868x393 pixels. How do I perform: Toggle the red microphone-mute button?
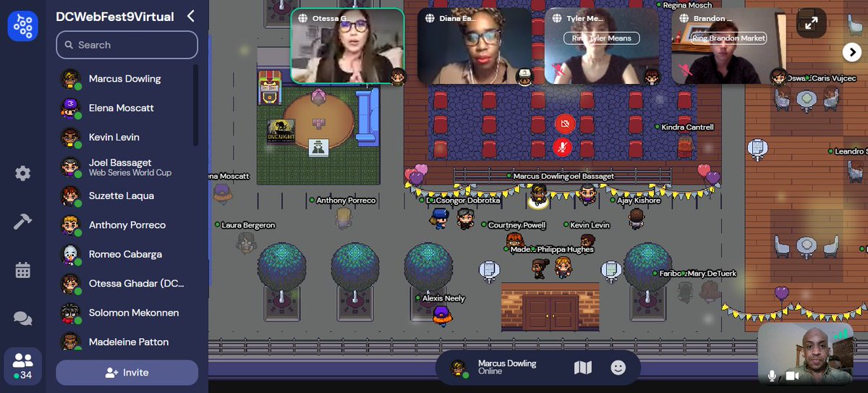(564, 147)
